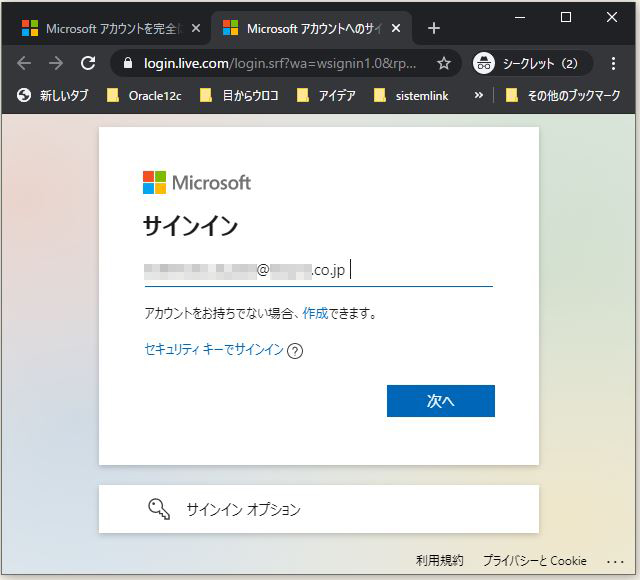Click the footer three-dot more options
The image size is (640, 580).
pyautogui.click(x=615, y=562)
